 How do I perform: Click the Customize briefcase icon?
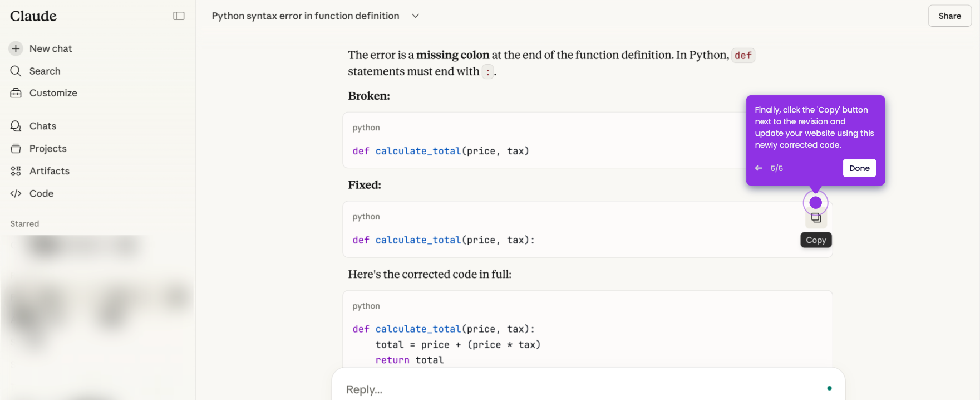click(x=16, y=93)
